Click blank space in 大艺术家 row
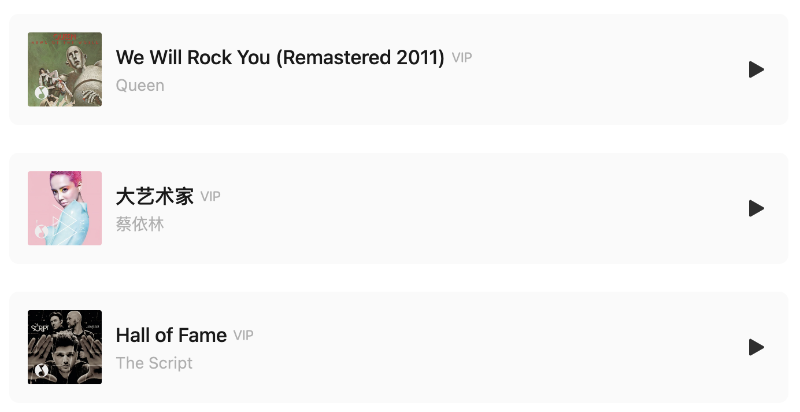Screen dimensions: 800x412 [x=500, y=208]
